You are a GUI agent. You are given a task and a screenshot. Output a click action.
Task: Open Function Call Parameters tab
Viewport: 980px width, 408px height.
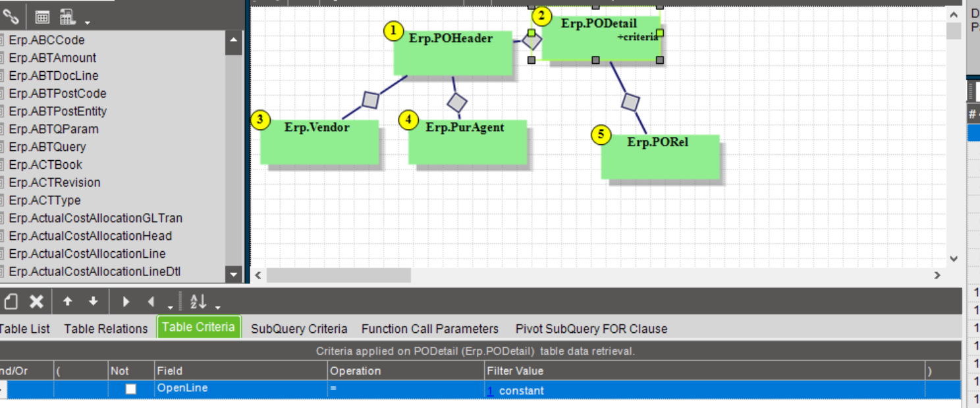pos(430,328)
